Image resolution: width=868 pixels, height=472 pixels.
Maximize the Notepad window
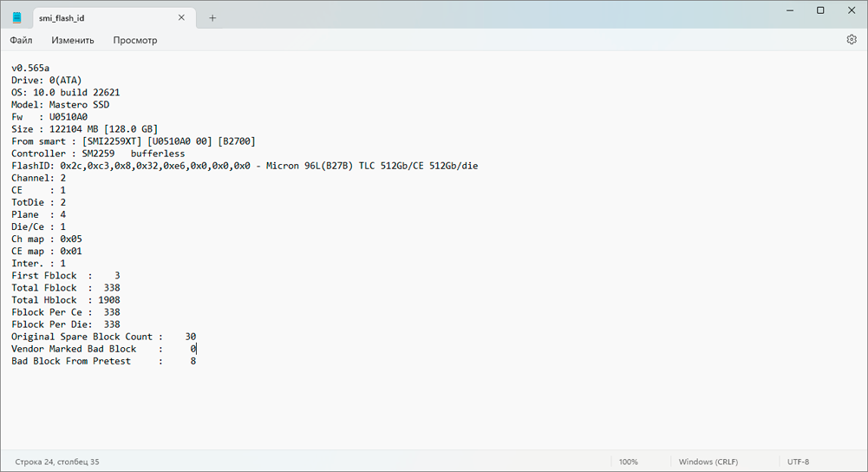820,10
